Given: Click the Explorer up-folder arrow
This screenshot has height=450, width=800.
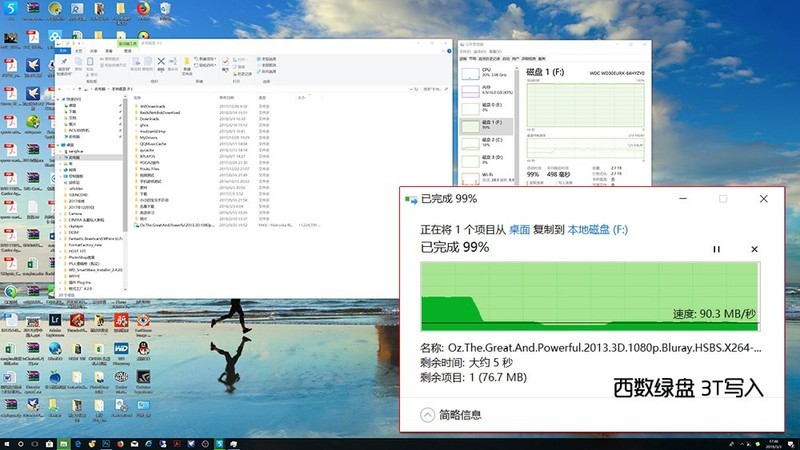Looking at the screenshot, I should tap(80, 89).
